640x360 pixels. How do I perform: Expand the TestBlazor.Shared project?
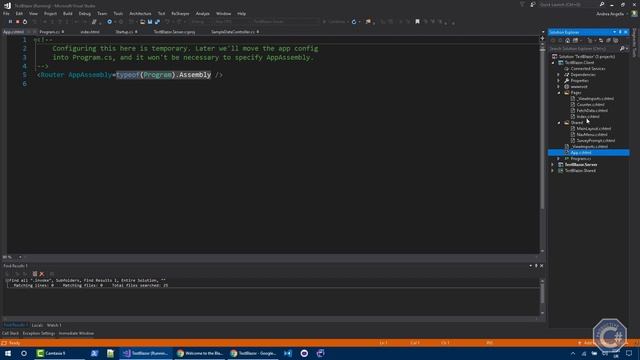click(x=553, y=171)
